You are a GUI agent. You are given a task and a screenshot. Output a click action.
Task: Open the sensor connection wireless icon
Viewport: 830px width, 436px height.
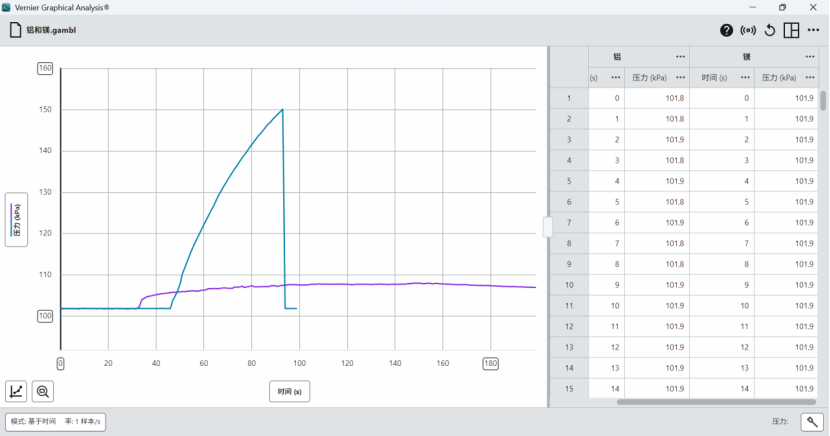pos(748,31)
